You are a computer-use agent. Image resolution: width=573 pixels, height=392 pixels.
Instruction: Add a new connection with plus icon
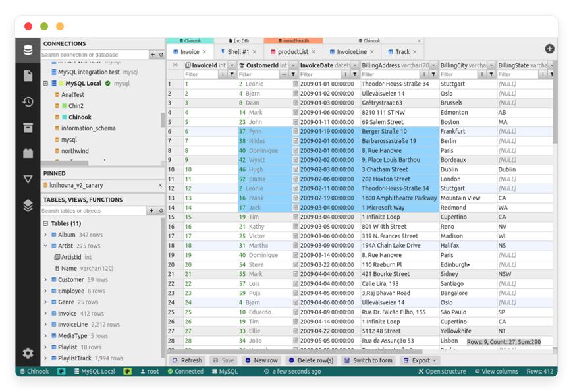coord(153,55)
